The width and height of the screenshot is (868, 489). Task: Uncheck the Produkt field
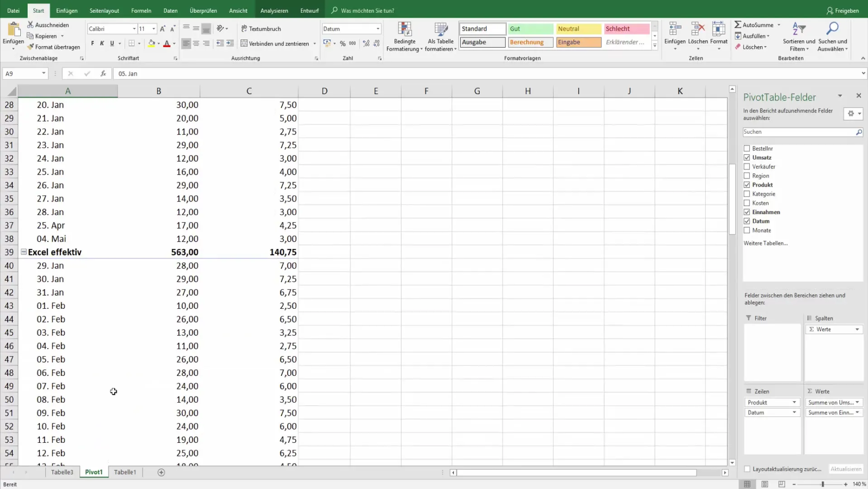747,185
